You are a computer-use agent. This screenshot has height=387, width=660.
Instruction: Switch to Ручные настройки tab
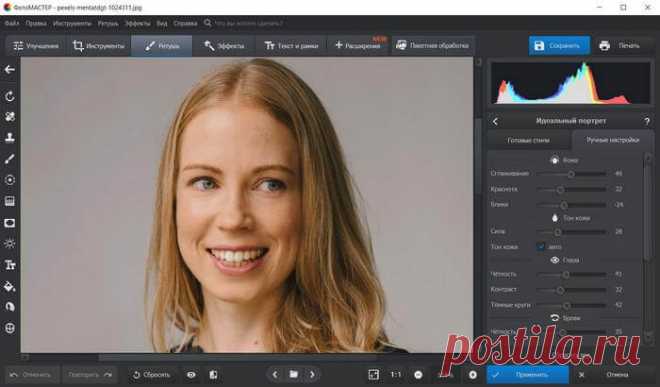(612, 140)
